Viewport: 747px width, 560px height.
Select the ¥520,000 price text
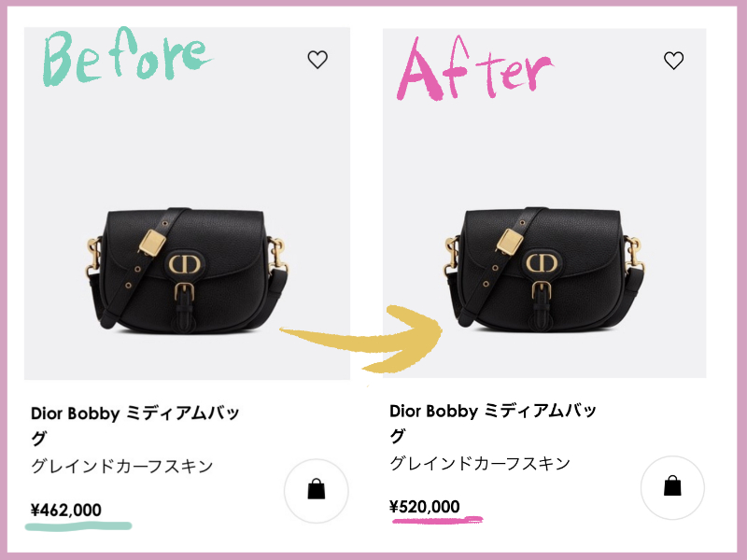[425, 507]
